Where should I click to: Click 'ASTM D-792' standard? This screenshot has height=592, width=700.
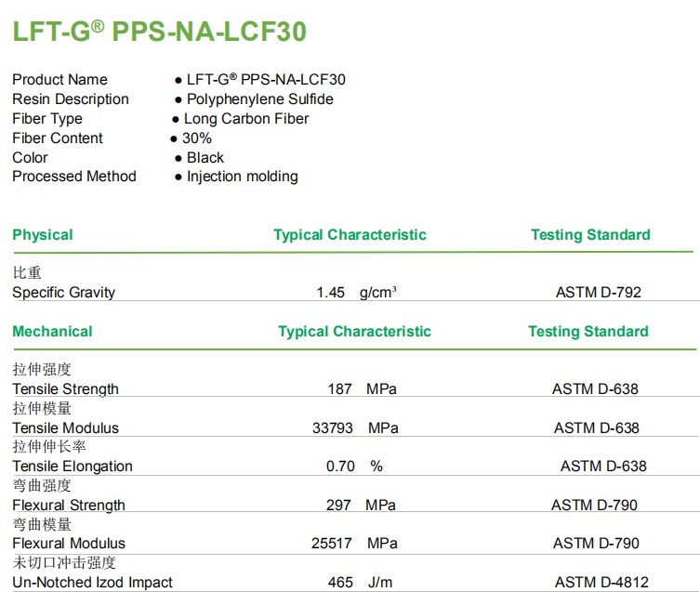pyautogui.click(x=599, y=293)
